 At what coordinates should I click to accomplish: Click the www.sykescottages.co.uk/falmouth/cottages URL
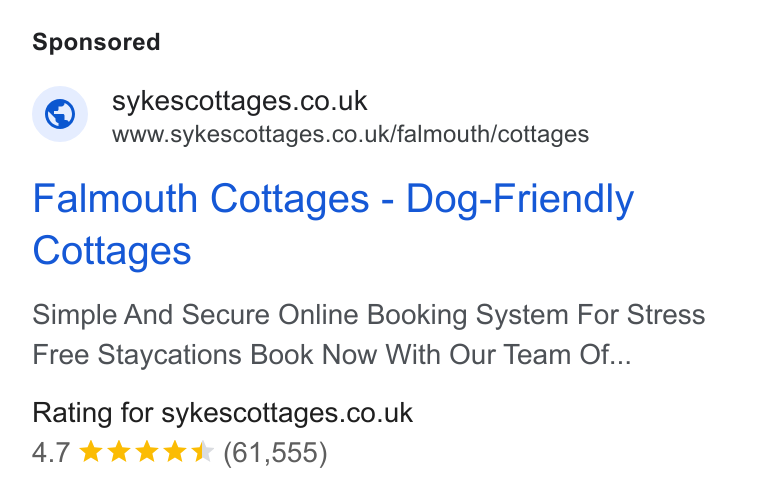pyautogui.click(x=350, y=134)
